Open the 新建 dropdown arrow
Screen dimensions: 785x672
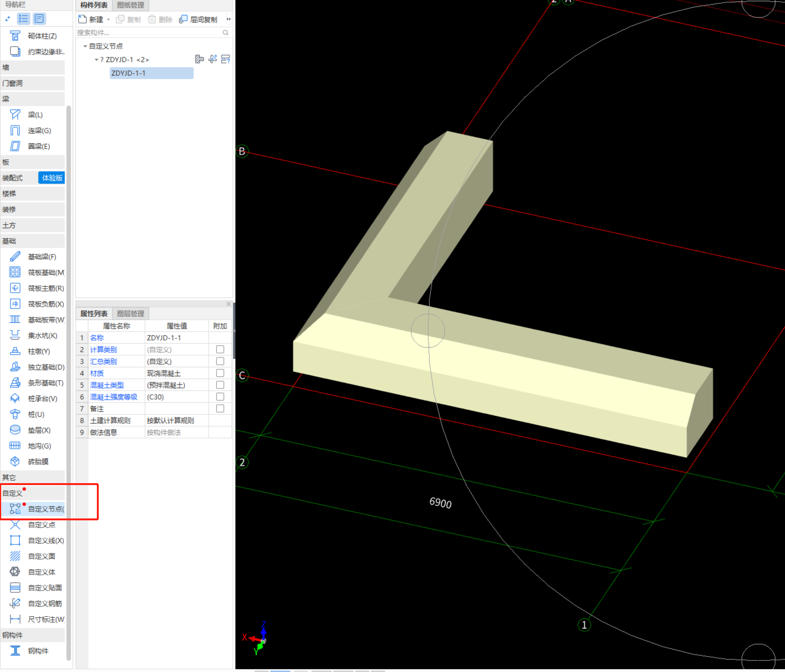point(108,19)
